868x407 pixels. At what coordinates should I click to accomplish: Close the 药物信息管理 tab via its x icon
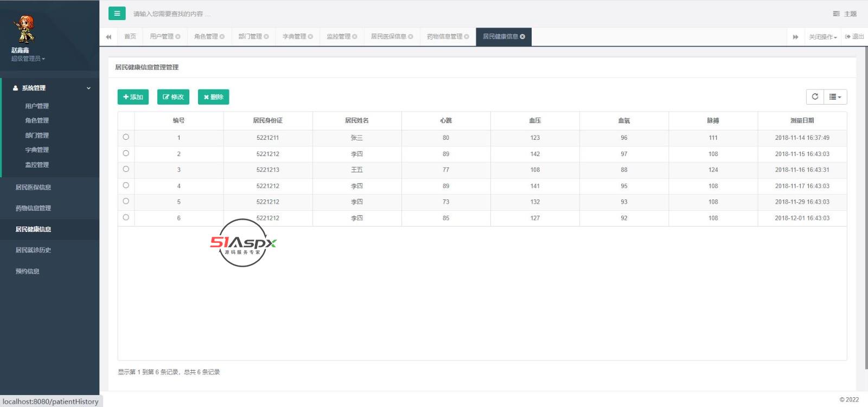[x=467, y=37]
